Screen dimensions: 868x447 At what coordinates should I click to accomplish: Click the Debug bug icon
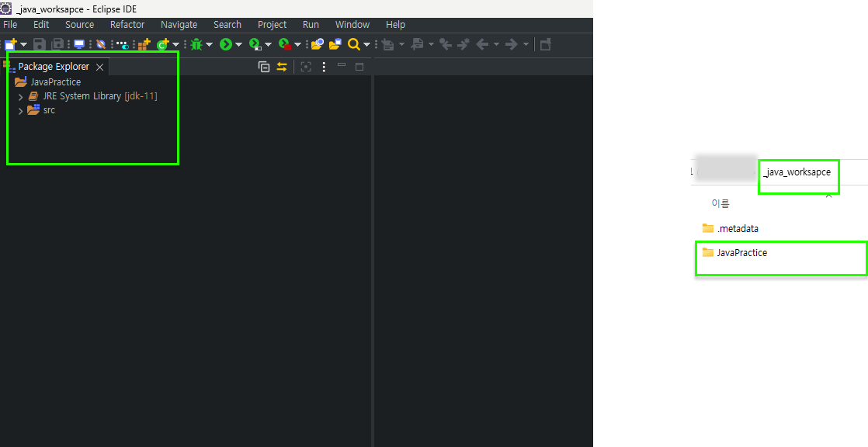click(x=196, y=44)
